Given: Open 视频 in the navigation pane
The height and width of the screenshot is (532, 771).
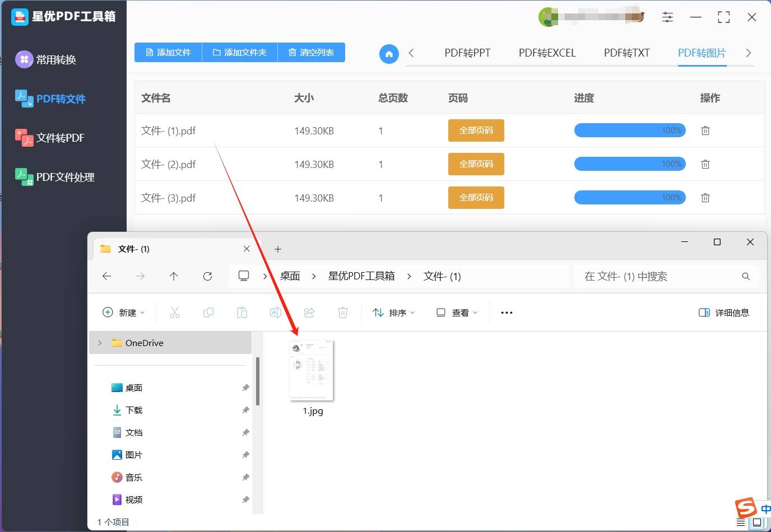Looking at the screenshot, I should (x=134, y=500).
